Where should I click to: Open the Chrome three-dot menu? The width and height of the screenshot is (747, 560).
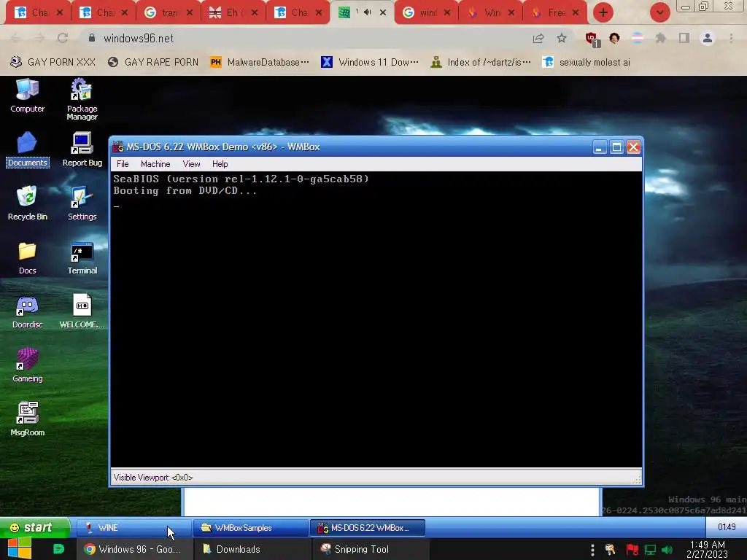point(731,38)
